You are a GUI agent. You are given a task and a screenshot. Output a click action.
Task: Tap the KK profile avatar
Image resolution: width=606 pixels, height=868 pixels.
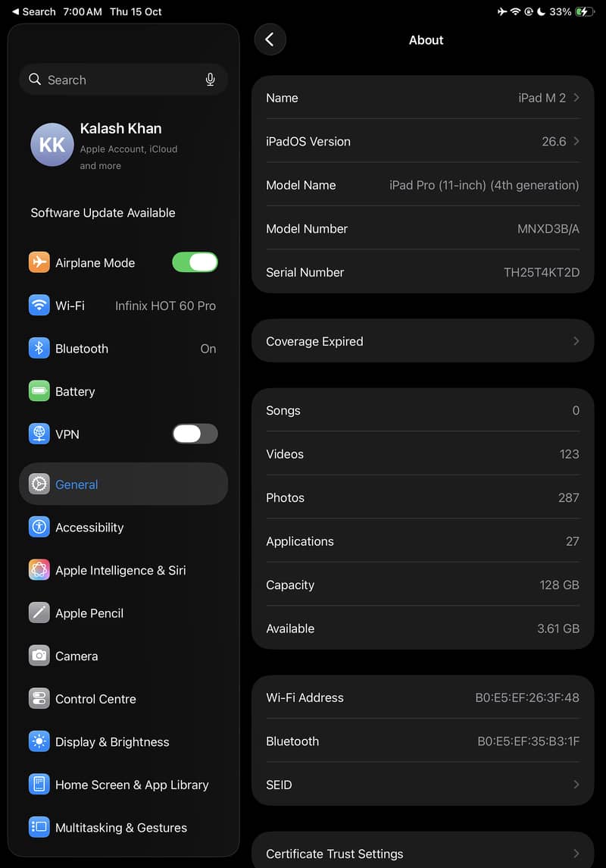[52, 145]
